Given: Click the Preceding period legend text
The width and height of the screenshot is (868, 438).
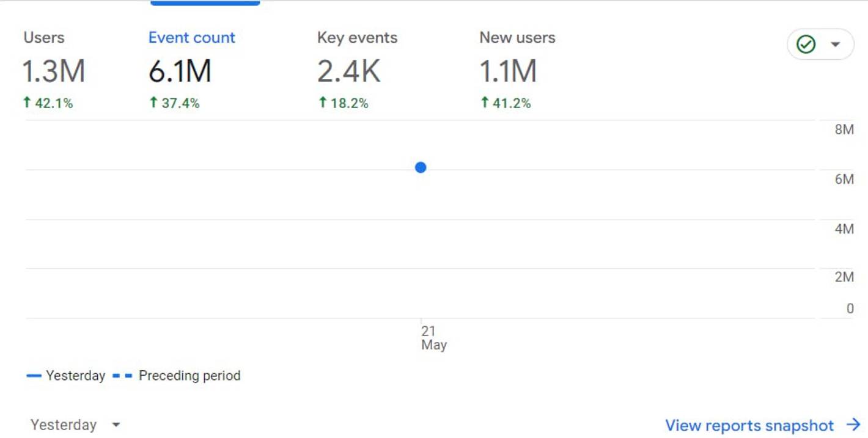Looking at the screenshot, I should point(189,376).
